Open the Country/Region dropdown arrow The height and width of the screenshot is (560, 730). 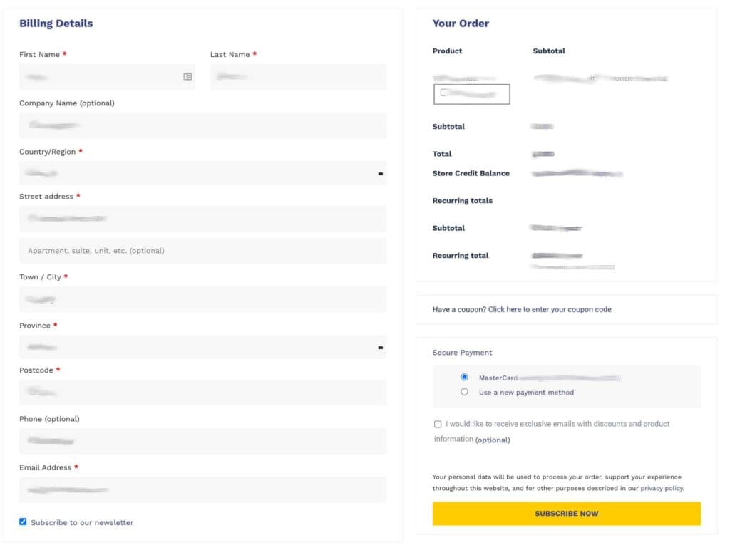tap(380, 173)
